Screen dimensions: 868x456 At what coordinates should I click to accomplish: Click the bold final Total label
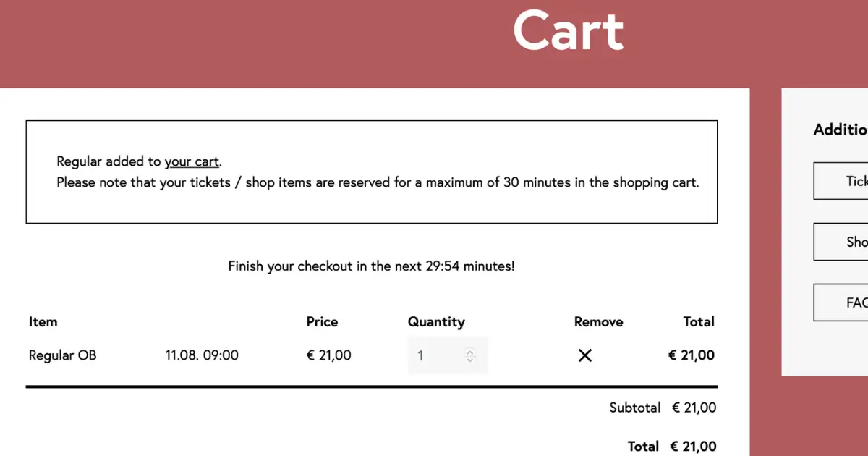(643, 447)
